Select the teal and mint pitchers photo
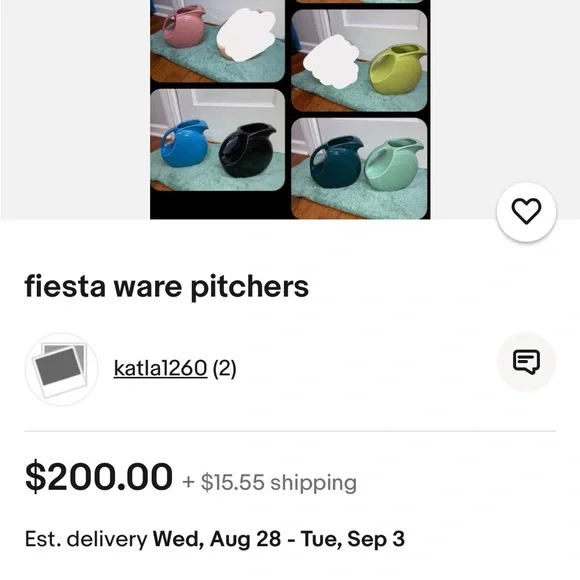580x580 pixels. [x=359, y=168]
